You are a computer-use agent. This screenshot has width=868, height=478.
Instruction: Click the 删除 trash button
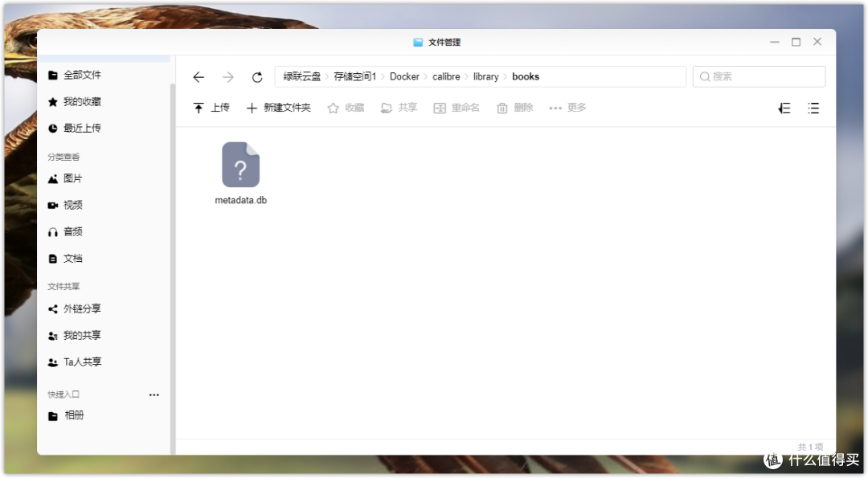[515, 108]
